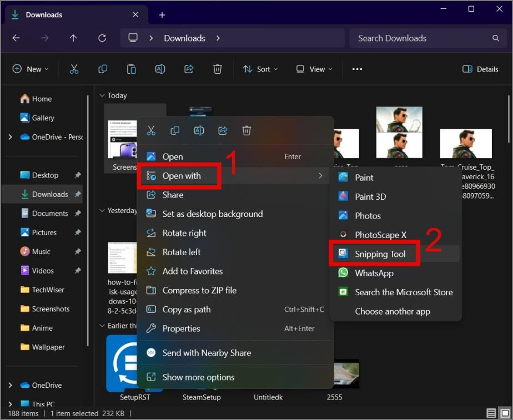513x420 pixels.
Task: Select Copy as path
Action: (x=233, y=309)
